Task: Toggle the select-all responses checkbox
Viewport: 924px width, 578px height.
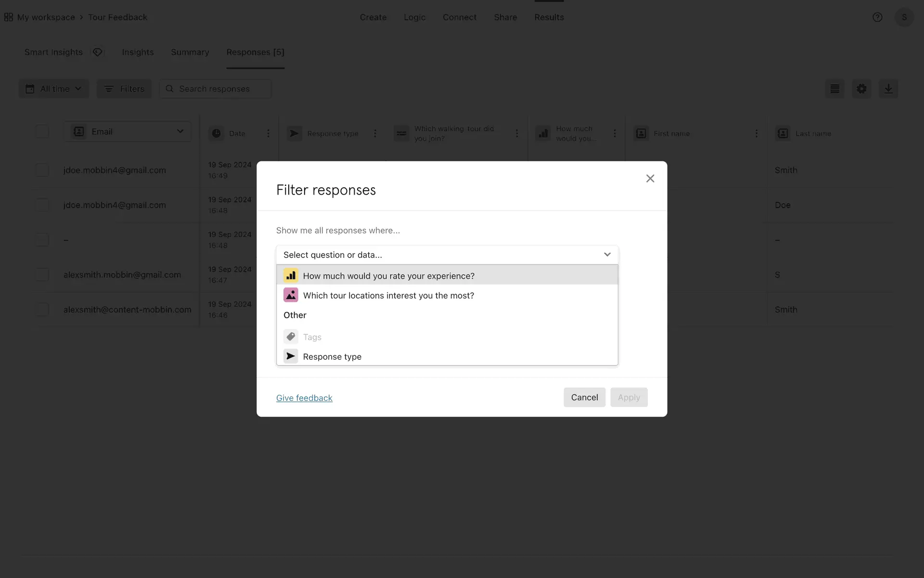Action: point(42,131)
